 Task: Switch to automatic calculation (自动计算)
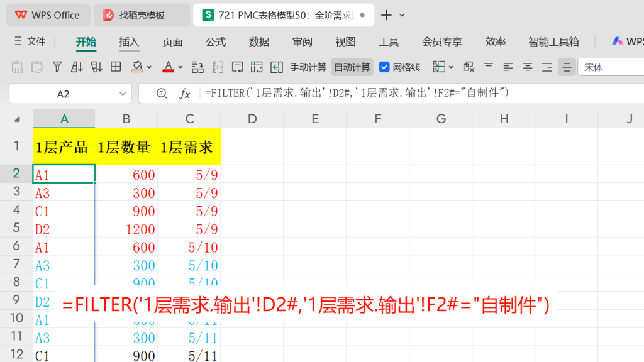pos(352,67)
